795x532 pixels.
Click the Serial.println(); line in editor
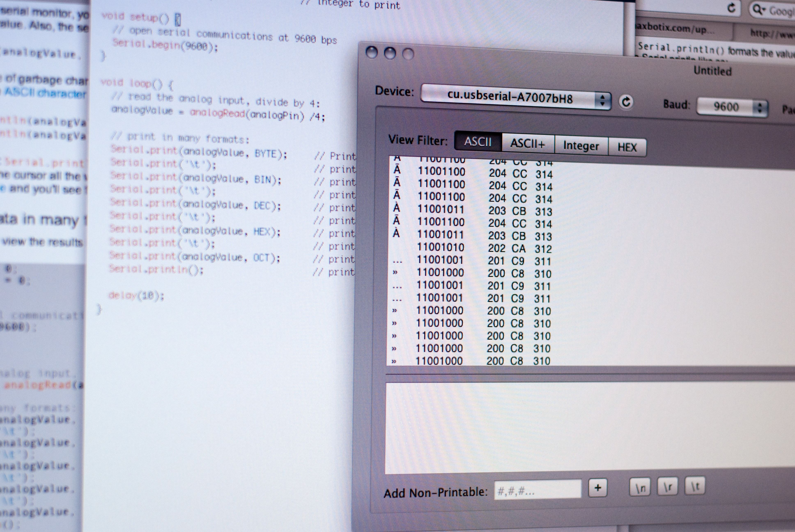click(156, 270)
